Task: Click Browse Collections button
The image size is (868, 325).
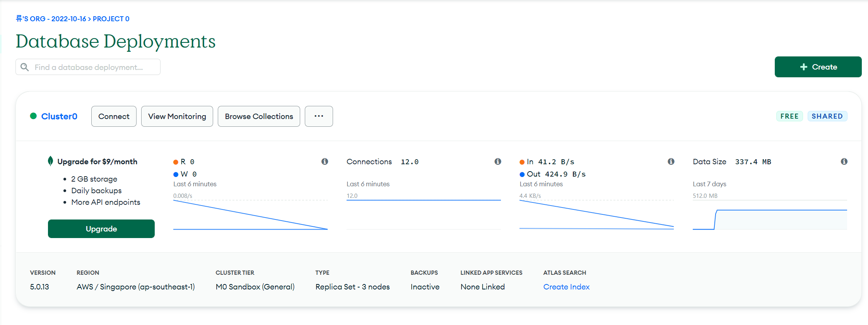Action: (x=259, y=116)
